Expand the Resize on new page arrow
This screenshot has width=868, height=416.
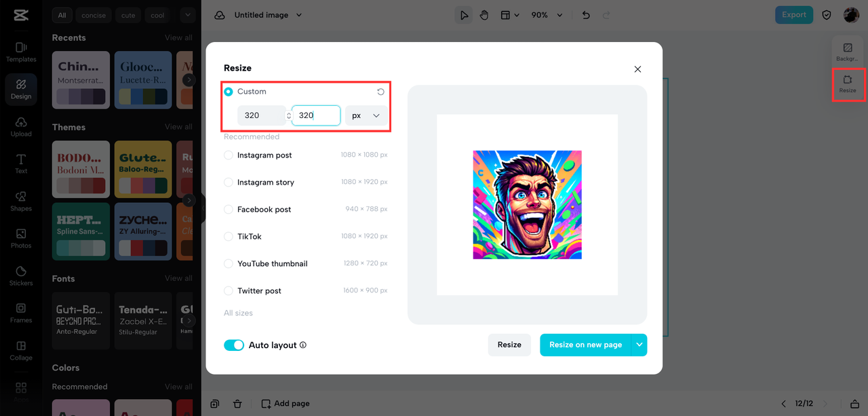(x=639, y=345)
